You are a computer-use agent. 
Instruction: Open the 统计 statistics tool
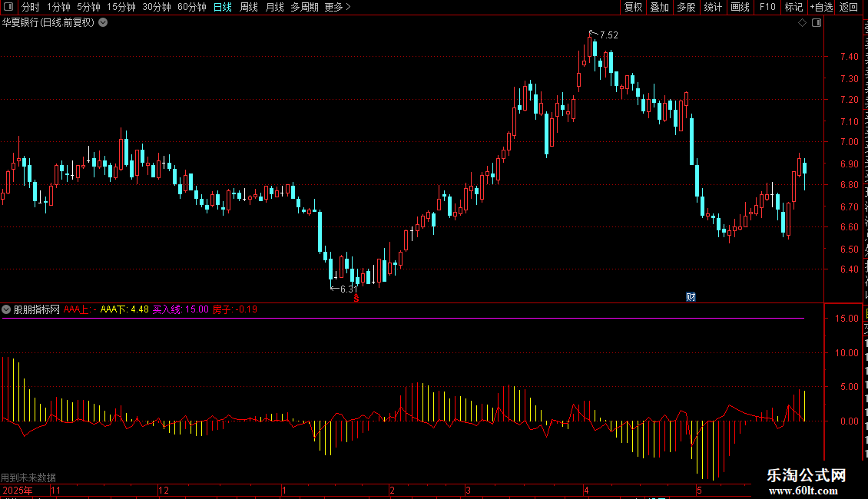713,7
